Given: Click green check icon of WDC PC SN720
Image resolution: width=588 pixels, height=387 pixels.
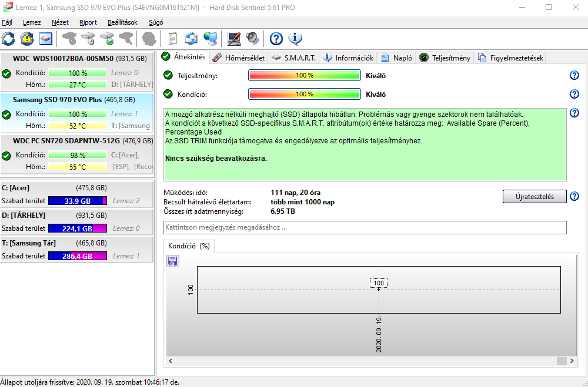Looking at the screenshot, I should click(x=6, y=156).
